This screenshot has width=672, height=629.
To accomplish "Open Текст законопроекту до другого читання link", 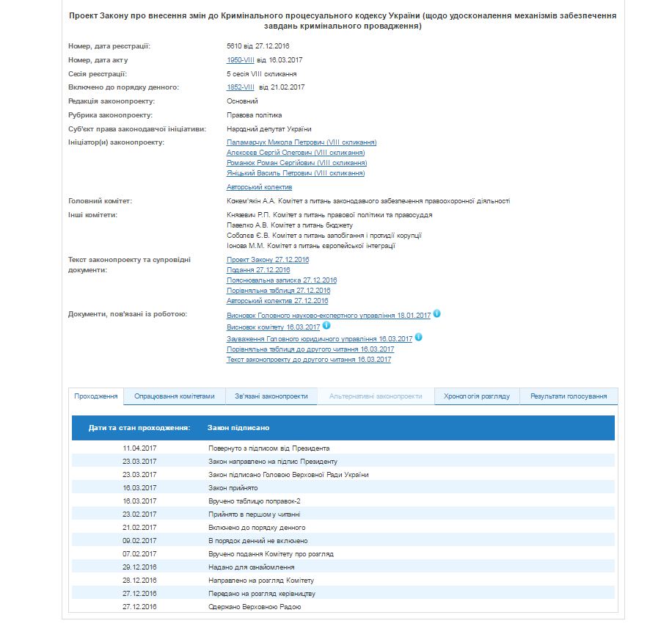I will (309, 360).
